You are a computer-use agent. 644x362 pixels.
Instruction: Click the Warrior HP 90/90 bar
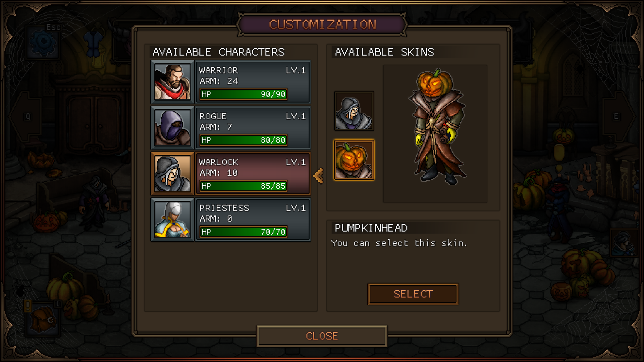243,94
